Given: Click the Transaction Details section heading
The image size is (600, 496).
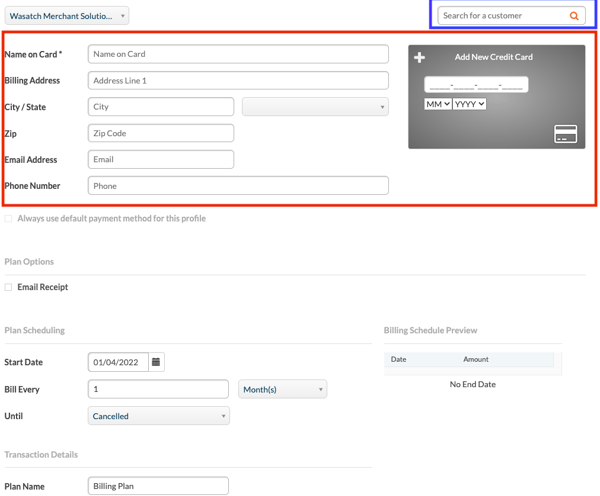Looking at the screenshot, I should 41,455.
